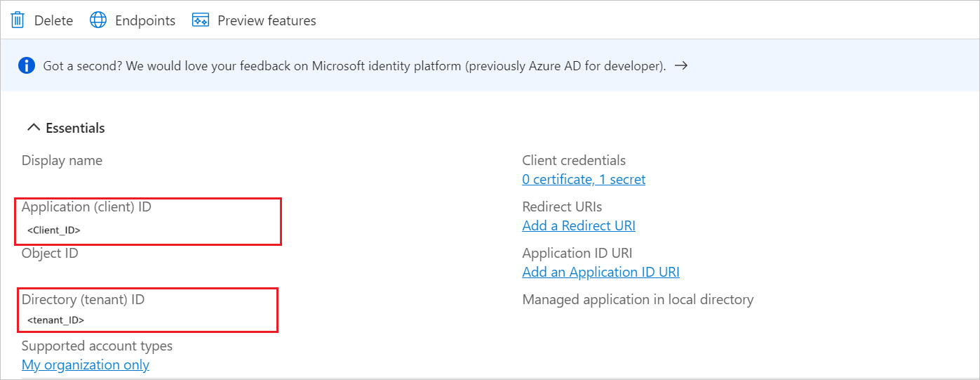Collapse the Essentials section chevron
Image resolution: width=980 pixels, height=380 pixels.
[x=33, y=128]
